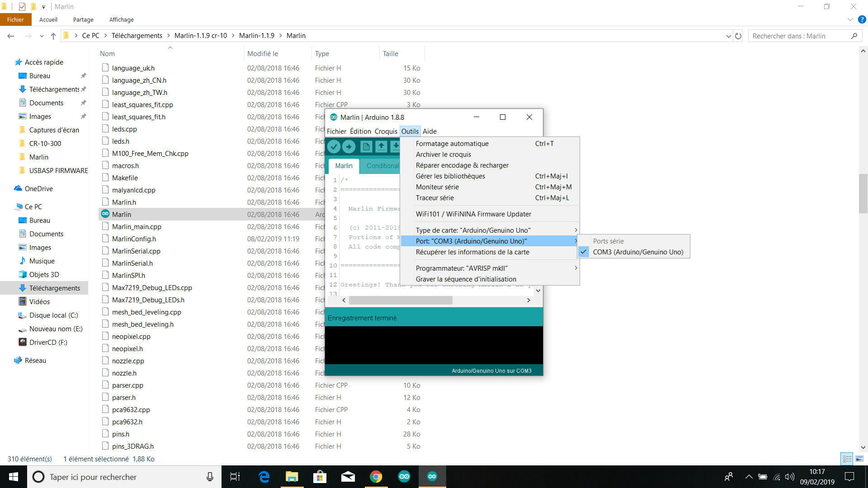The height and width of the screenshot is (488, 868).
Task: Click the Explorer refresh icon
Action: click(738, 36)
